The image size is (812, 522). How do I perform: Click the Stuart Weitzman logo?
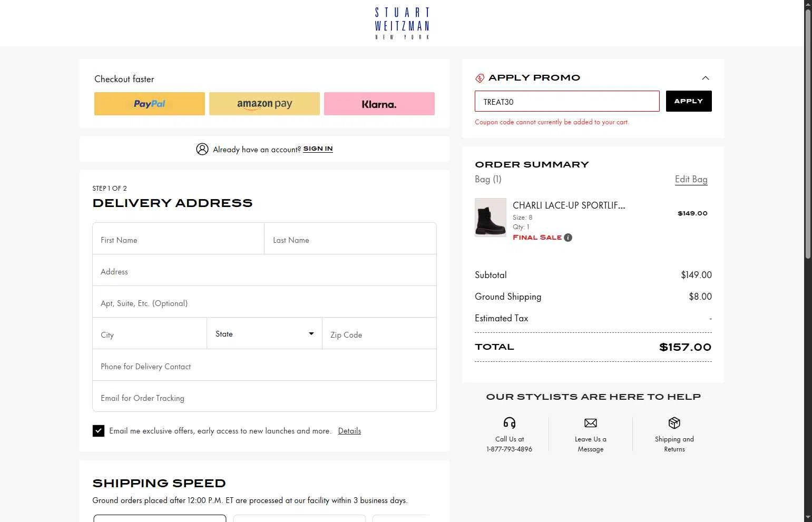point(403,23)
